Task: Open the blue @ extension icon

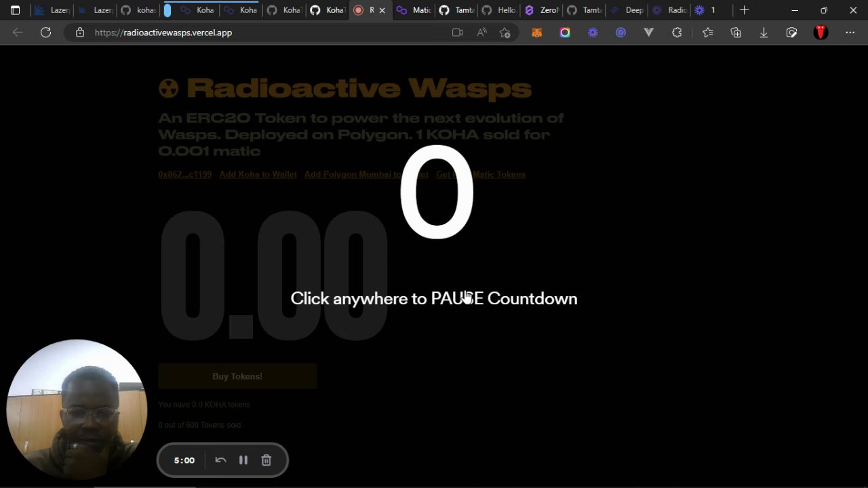Action: [x=620, y=33]
